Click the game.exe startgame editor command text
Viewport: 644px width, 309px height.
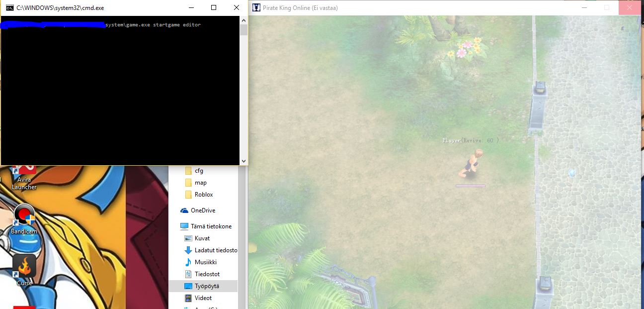pos(153,24)
